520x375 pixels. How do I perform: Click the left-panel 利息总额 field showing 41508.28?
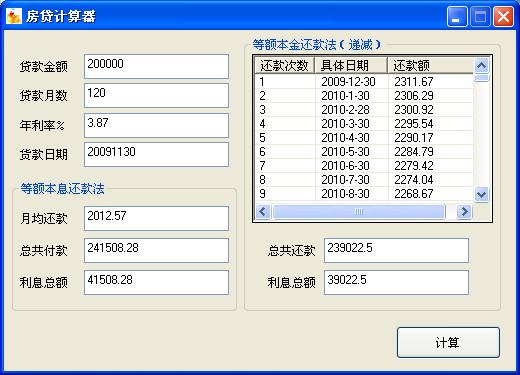point(156,282)
